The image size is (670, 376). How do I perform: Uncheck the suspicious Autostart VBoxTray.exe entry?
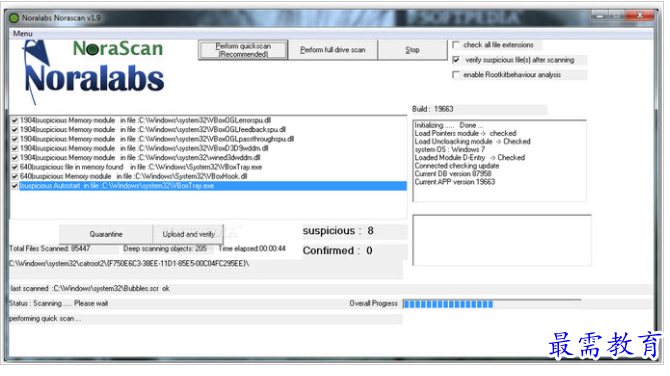(x=15, y=186)
